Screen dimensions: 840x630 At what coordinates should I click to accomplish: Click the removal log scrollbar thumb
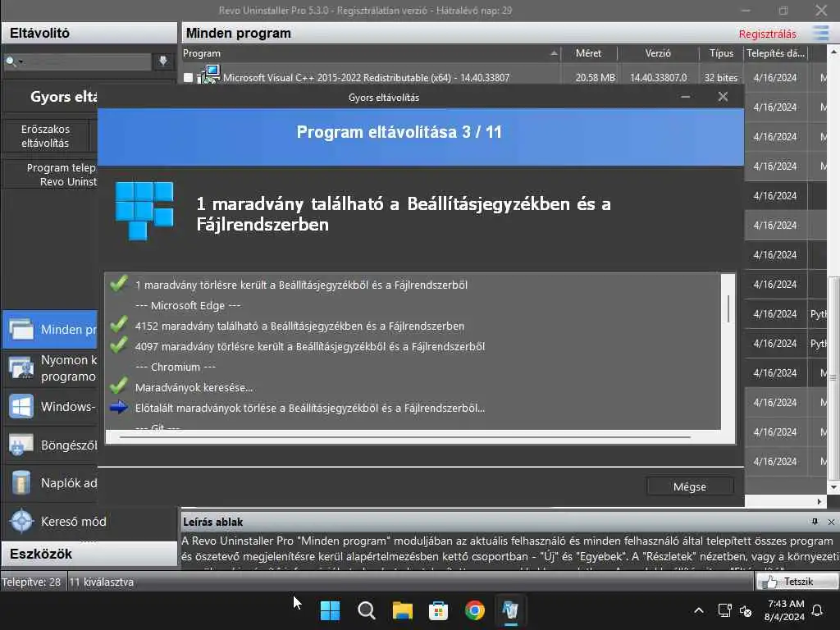pyautogui.click(x=728, y=308)
